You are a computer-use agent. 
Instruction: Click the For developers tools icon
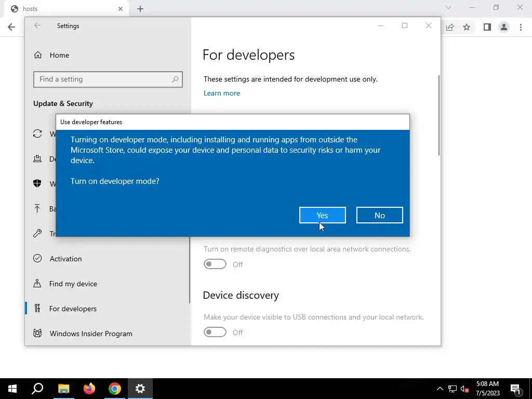(37, 308)
